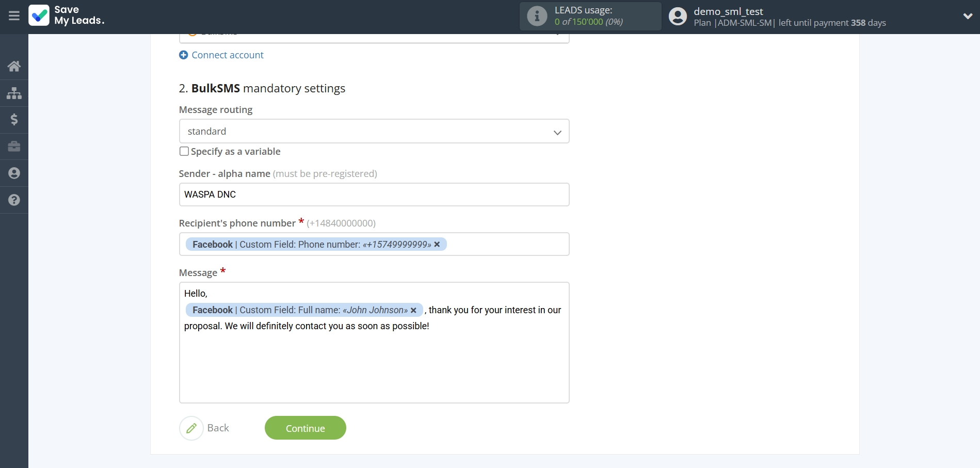Expand the Message routing dropdown

(x=374, y=132)
